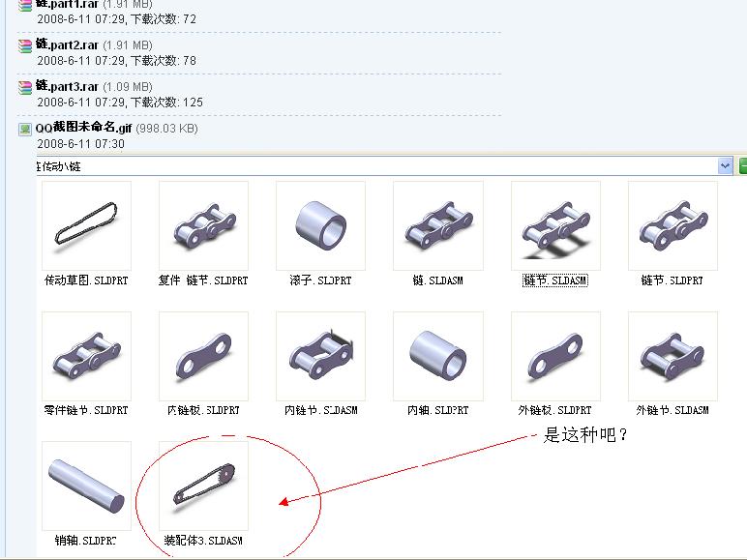The image size is (747, 560).
Task: Select the 外链节.SLDASM thumbnail
Action: (672, 356)
